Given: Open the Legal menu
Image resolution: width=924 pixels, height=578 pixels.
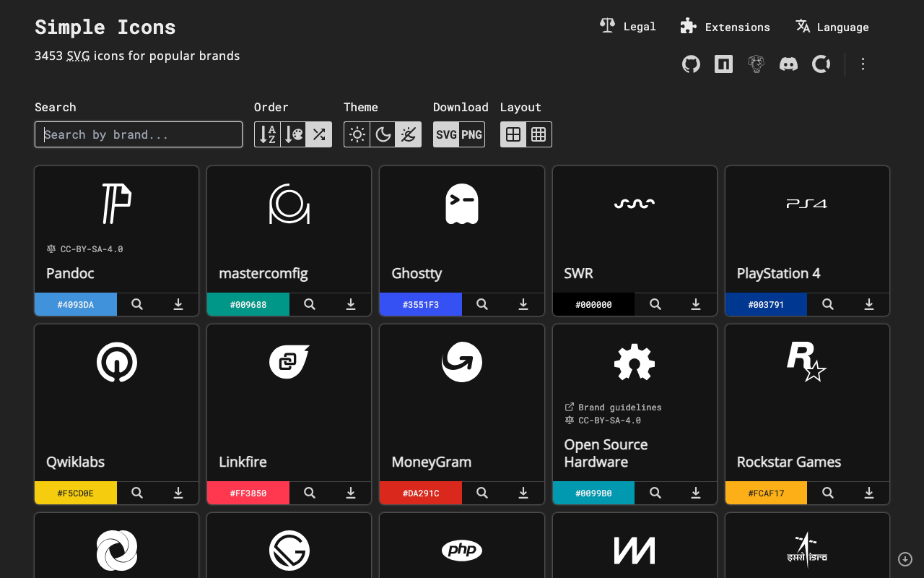Looking at the screenshot, I should pyautogui.click(x=628, y=27).
